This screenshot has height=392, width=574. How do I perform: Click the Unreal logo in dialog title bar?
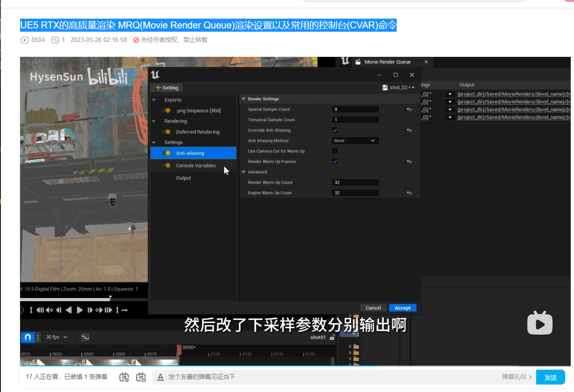tap(156, 75)
